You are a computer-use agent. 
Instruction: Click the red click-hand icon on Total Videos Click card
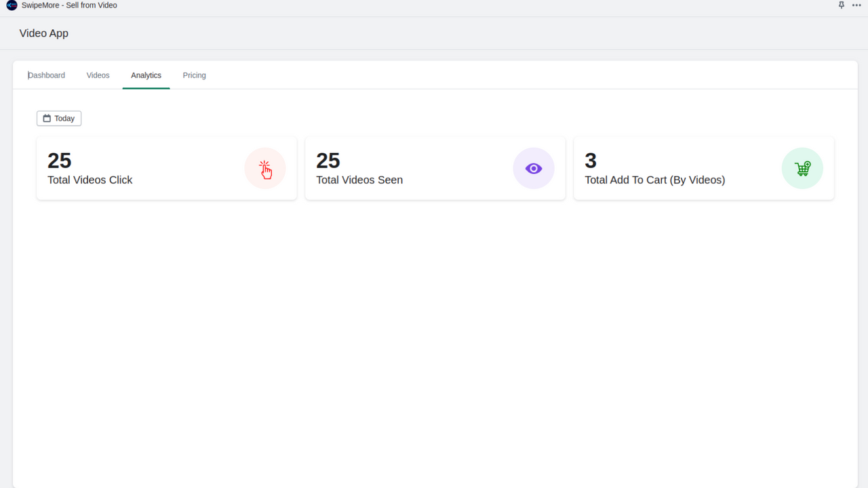coord(265,168)
